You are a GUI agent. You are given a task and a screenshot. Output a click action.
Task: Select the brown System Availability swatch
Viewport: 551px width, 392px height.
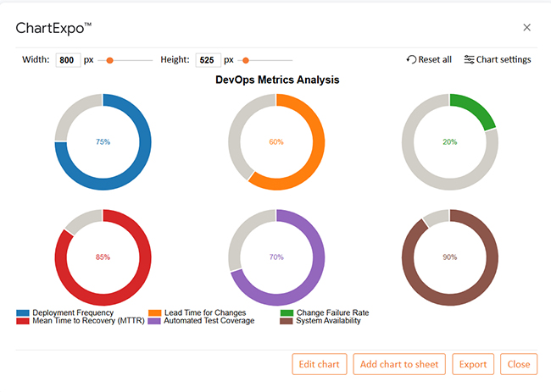tap(287, 321)
